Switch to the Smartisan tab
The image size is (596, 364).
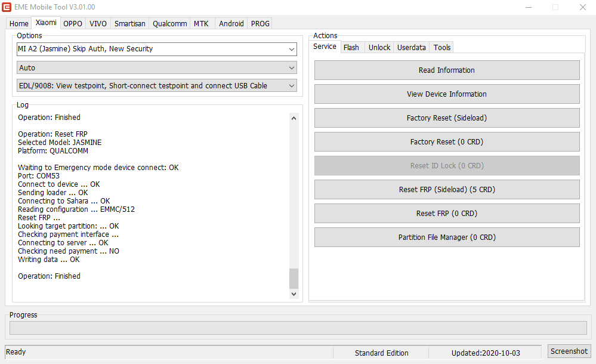pyautogui.click(x=129, y=24)
